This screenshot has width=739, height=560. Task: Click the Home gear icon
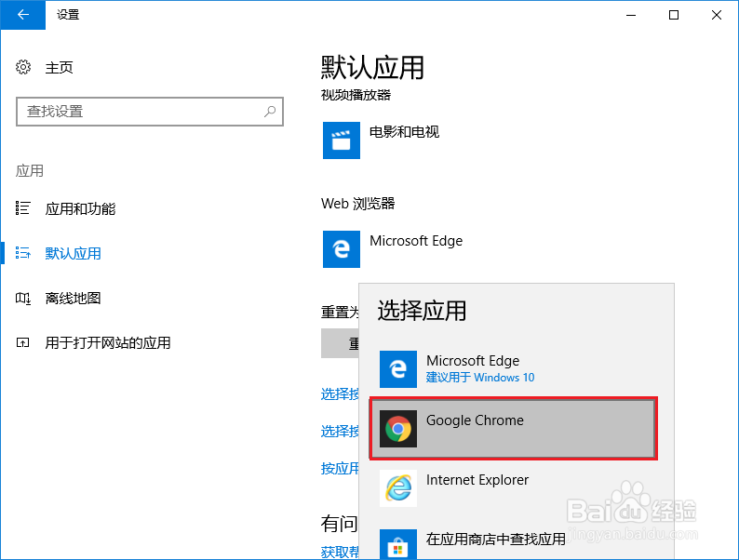coord(24,68)
